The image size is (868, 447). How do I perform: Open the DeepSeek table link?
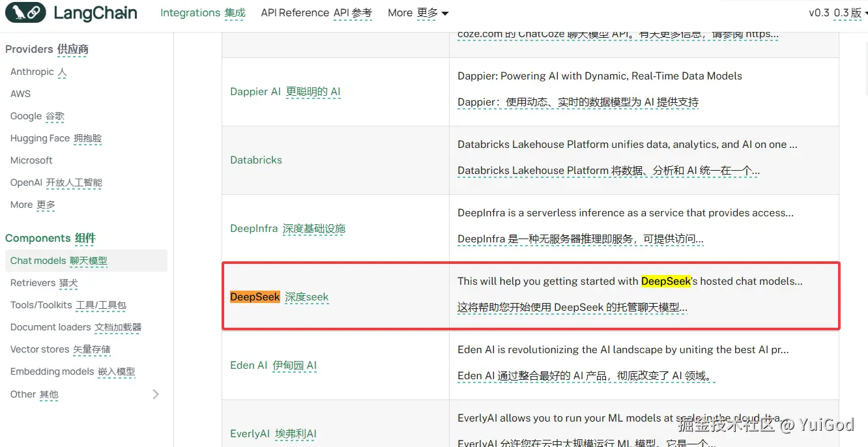(x=279, y=297)
